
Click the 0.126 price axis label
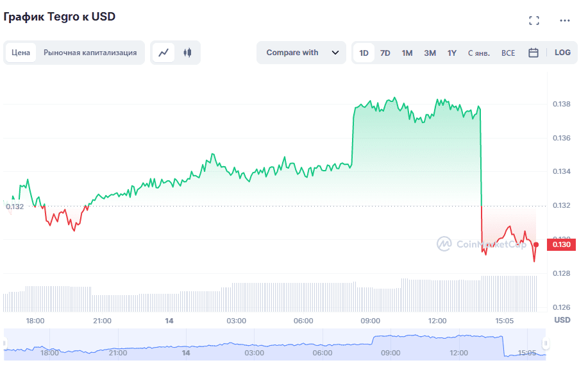(x=561, y=307)
